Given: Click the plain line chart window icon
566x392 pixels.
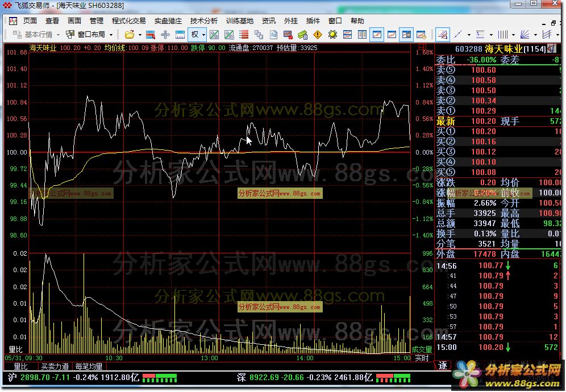Looking at the screenshot, I should tap(392, 35).
